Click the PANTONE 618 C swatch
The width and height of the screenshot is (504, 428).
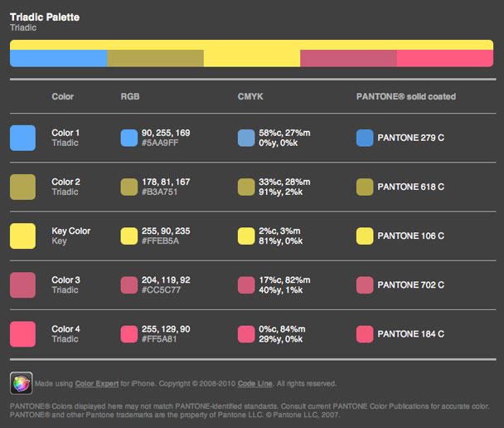pos(365,187)
